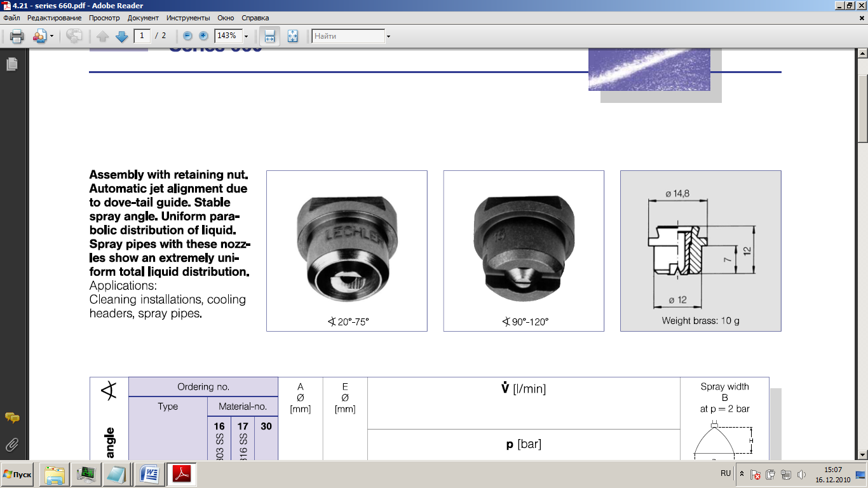Click the Adobe Reader taskbar button
The width and height of the screenshot is (868, 488).
click(x=182, y=475)
